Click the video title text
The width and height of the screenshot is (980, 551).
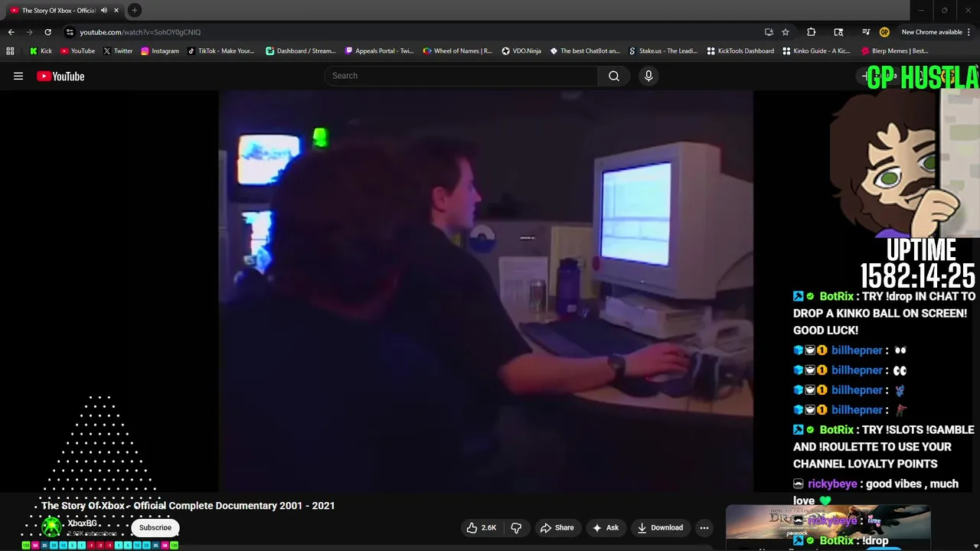pyautogui.click(x=188, y=506)
